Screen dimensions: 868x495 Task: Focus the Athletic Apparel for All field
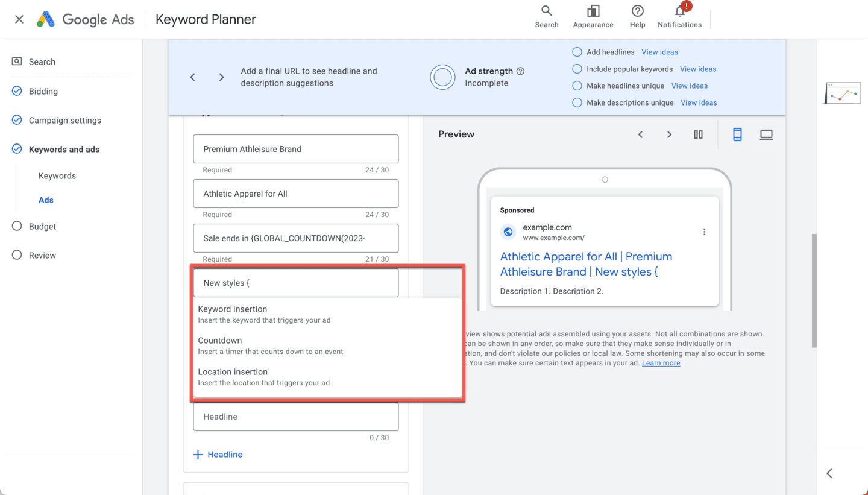(296, 194)
